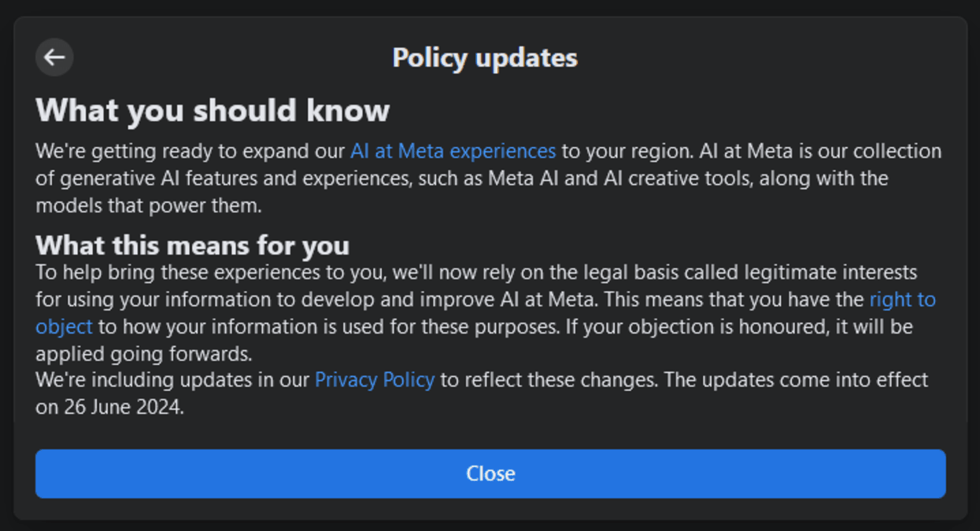Follow the 'right to' hyperlink text

902,300
